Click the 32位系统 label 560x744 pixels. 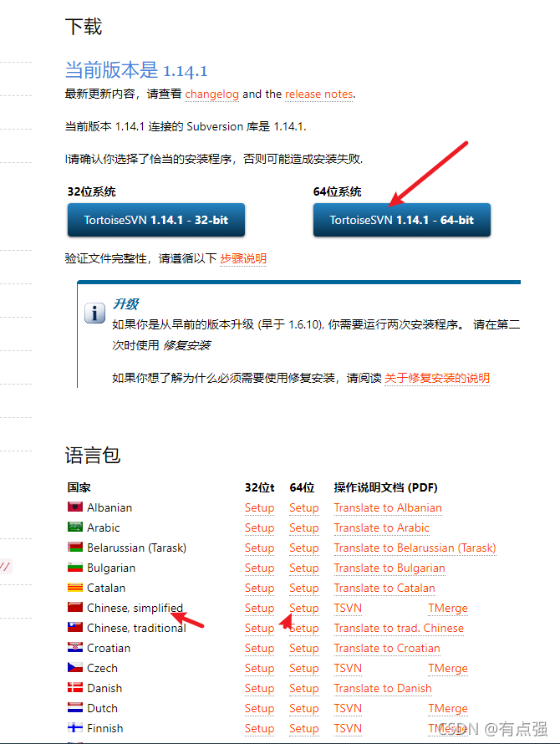click(92, 191)
